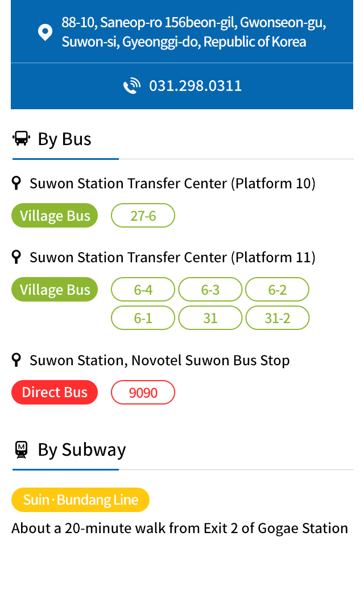Select bus route 31
The height and width of the screenshot is (590, 364).
coord(210,318)
